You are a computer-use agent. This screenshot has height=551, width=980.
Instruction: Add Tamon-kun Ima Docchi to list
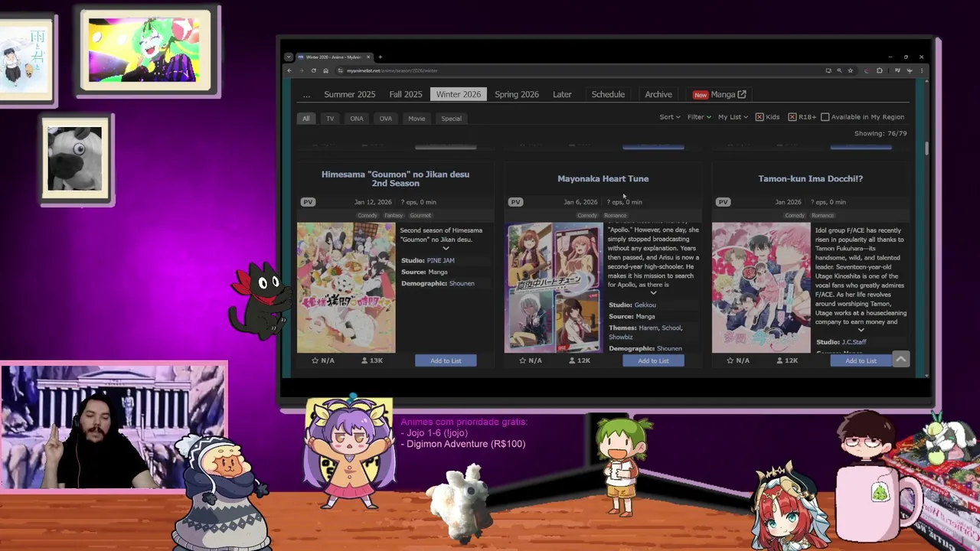pyautogui.click(x=861, y=360)
